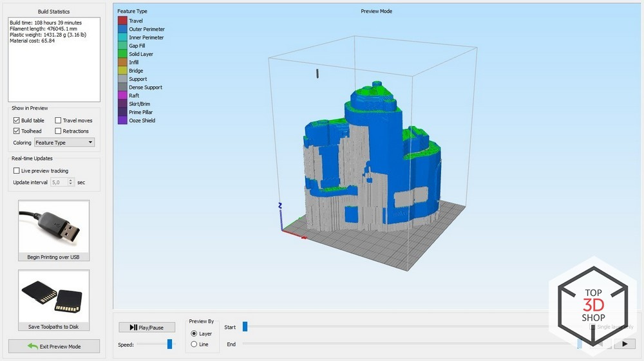Image resolution: width=644 pixels, height=361 pixels.
Task: Click the Play/Pause button
Action: (147, 328)
